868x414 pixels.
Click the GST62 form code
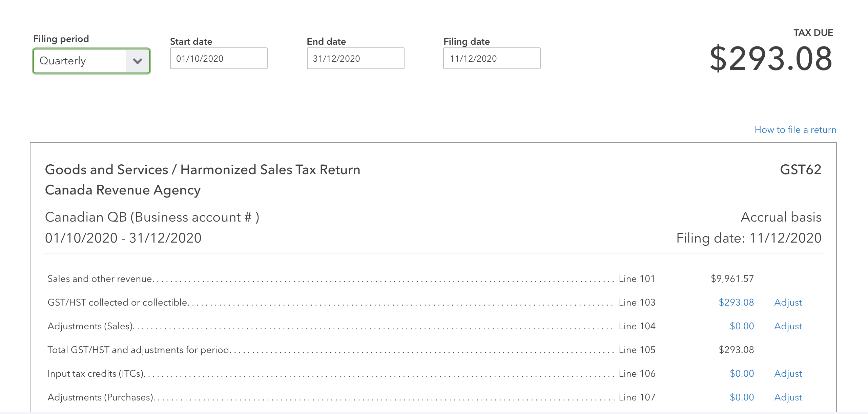[801, 169]
